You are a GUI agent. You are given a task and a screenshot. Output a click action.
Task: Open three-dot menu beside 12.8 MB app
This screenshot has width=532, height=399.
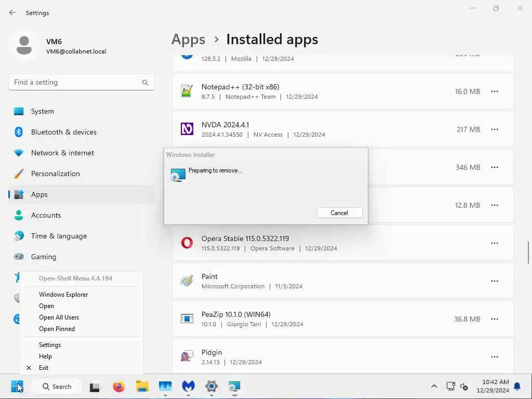(495, 205)
